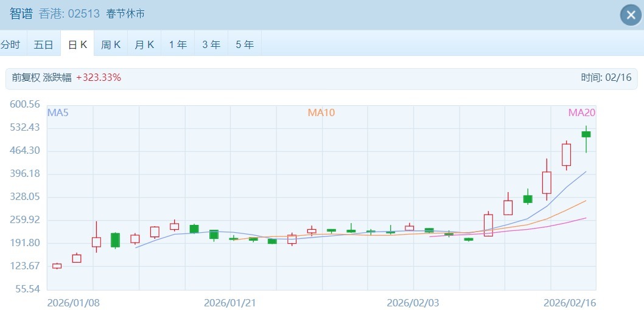
Task: Click the rightmost green candlestick
Action: 586,134
